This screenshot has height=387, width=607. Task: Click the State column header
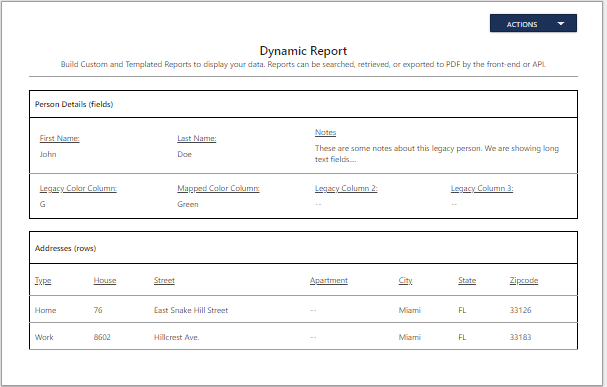click(x=467, y=280)
